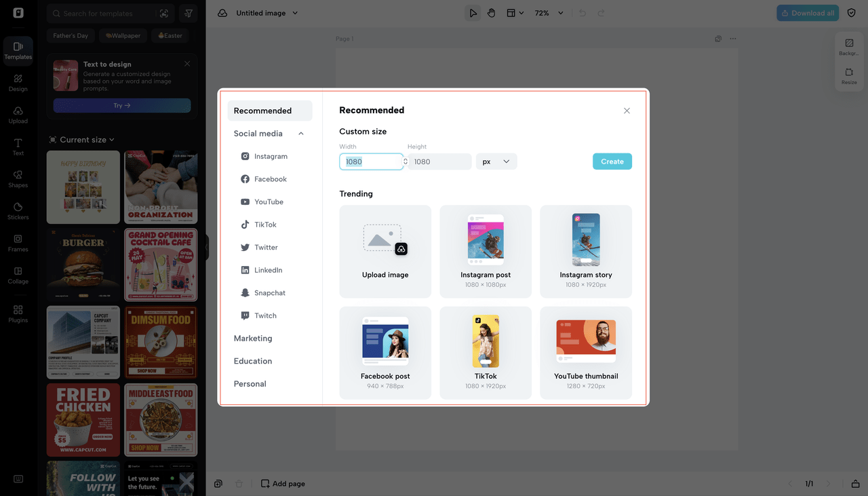
Task: Select the Text tool in sidebar
Action: click(18, 147)
